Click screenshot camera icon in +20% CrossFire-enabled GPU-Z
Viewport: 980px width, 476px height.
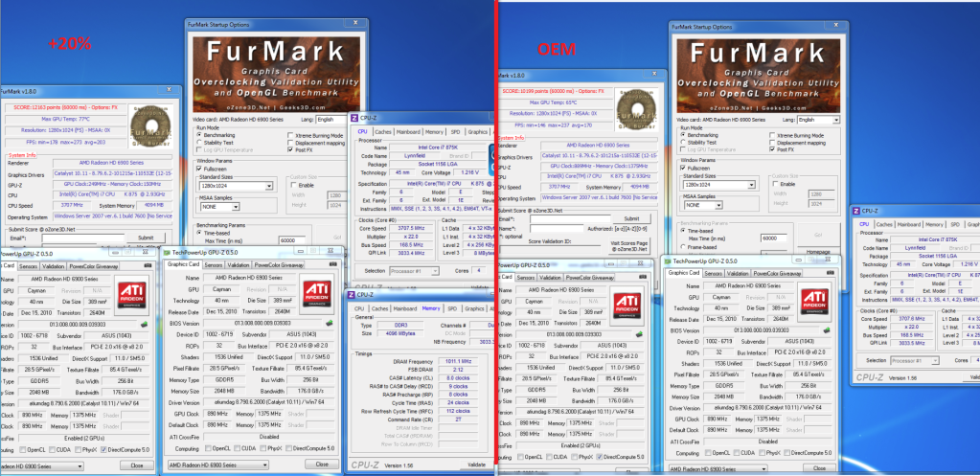[x=148, y=265]
